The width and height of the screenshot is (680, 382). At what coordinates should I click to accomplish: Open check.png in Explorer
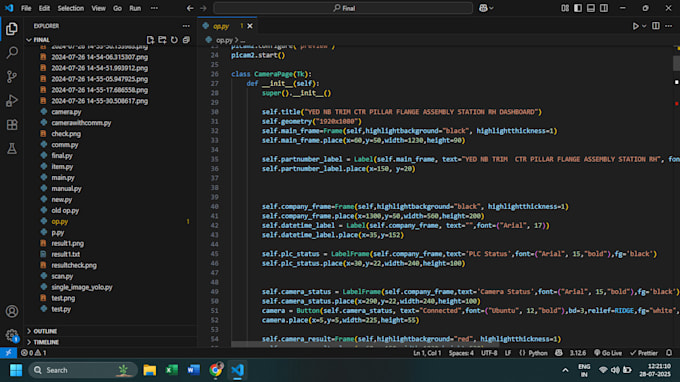click(66, 134)
